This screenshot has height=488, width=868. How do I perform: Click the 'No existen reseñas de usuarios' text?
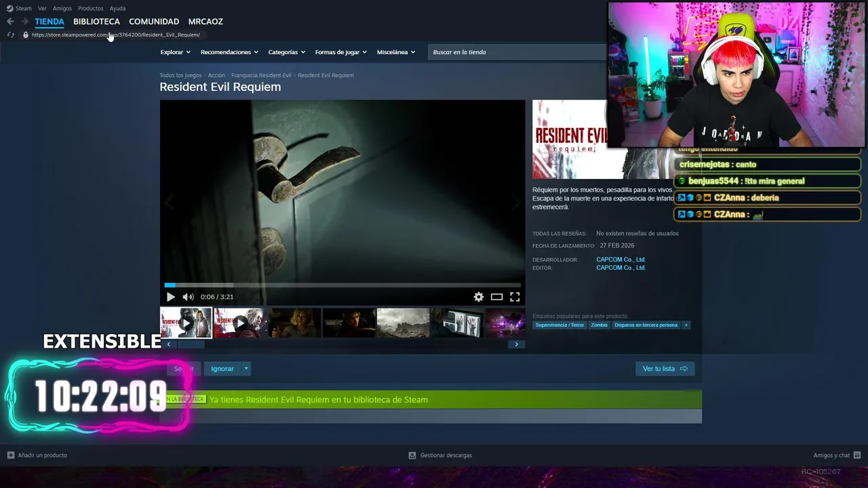click(637, 234)
